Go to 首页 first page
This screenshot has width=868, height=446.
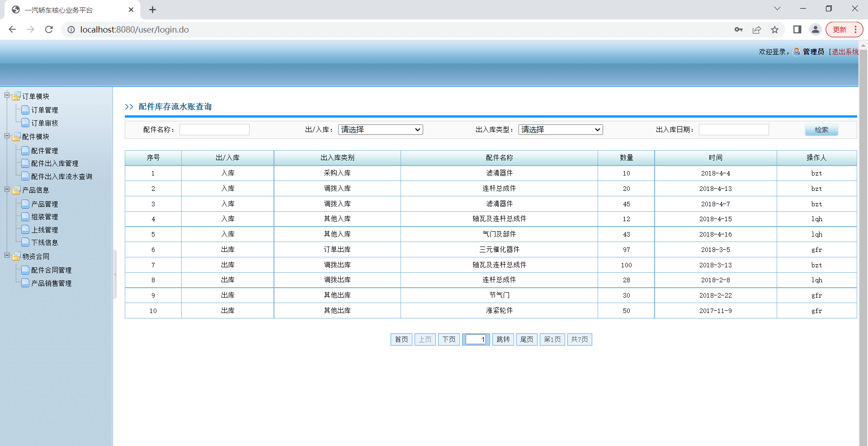click(x=401, y=339)
